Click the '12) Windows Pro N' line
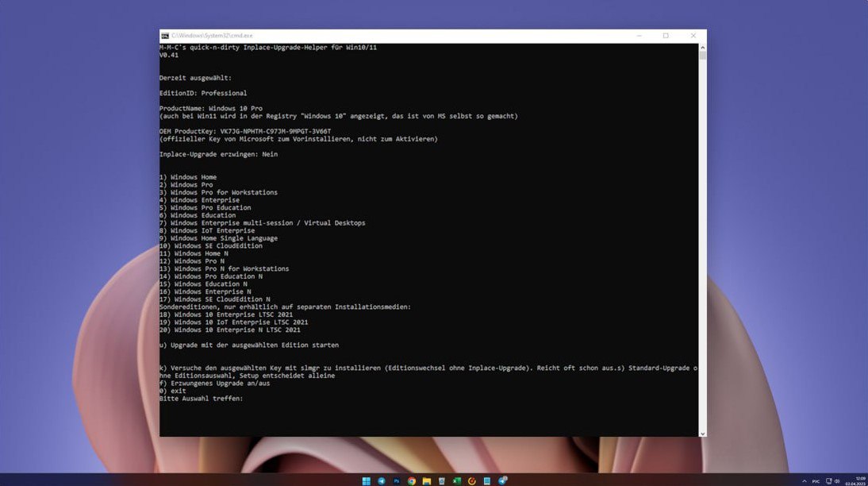 point(192,261)
